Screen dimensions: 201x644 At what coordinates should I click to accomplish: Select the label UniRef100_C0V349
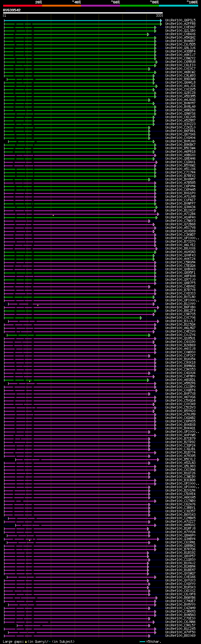(180, 404)
